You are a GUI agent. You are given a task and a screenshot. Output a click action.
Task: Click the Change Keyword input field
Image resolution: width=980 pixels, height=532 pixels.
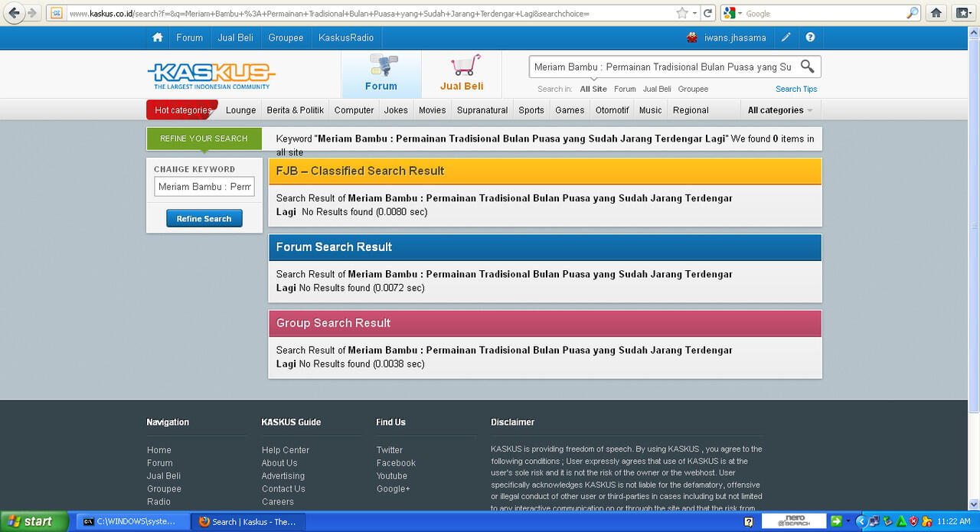(204, 187)
